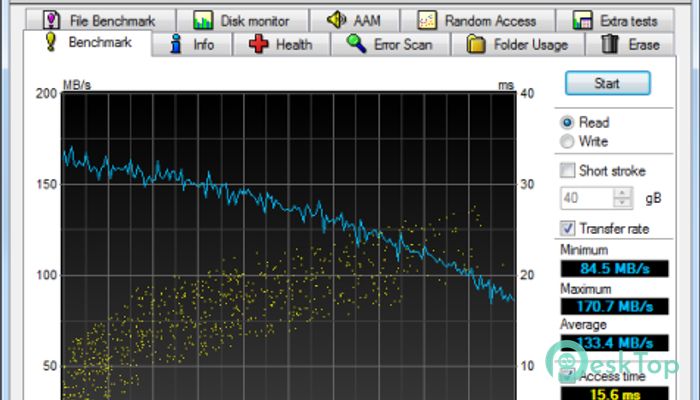Open the Error Scan tab
The image size is (700, 400).
(391, 45)
